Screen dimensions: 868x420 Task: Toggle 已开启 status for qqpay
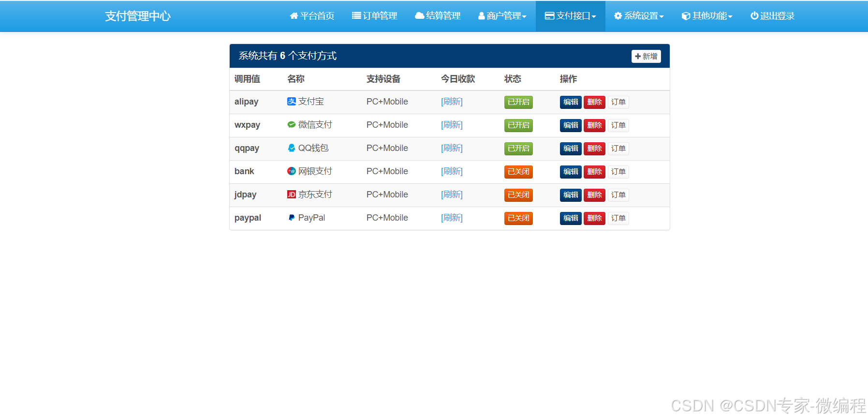(x=518, y=149)
